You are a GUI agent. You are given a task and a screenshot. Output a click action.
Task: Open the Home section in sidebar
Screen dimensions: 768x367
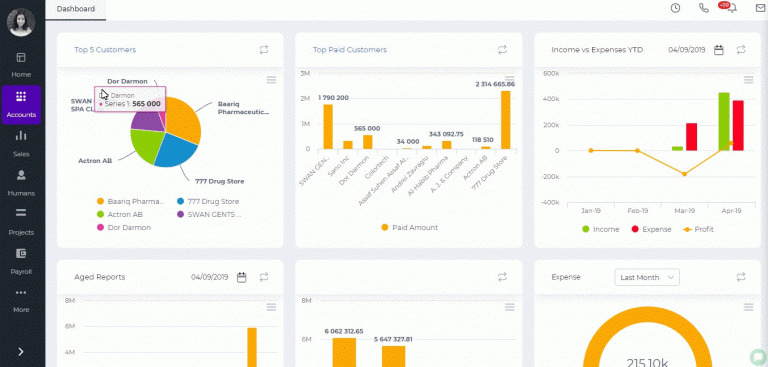(x=21, y=65)
